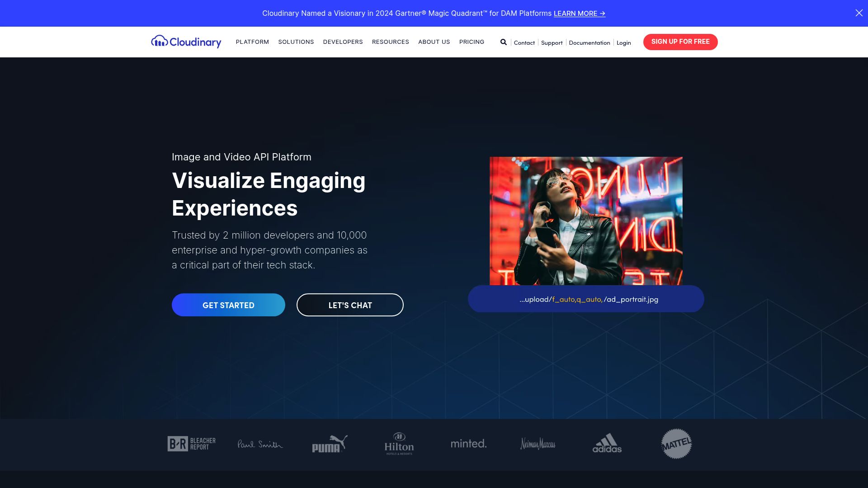Click the Neiman Marcus logo
The height and width of the screenshot is (488, 868).
538,444
